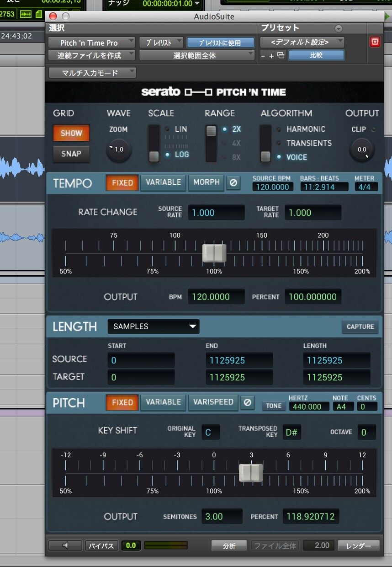Image resolution: width=392 pixels, height=567 pixels.
Task: Open the デフォルト設定 preset dropdown
Action: 302,42
